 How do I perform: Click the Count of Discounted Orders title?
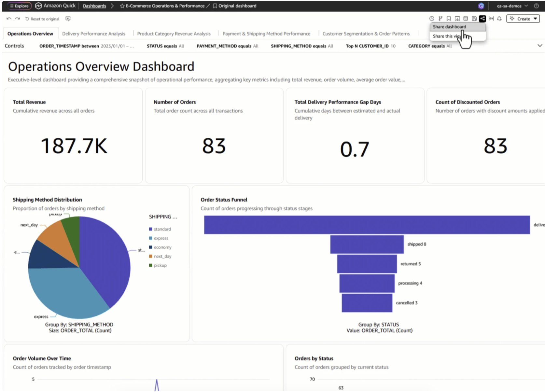tap(468, 102)
